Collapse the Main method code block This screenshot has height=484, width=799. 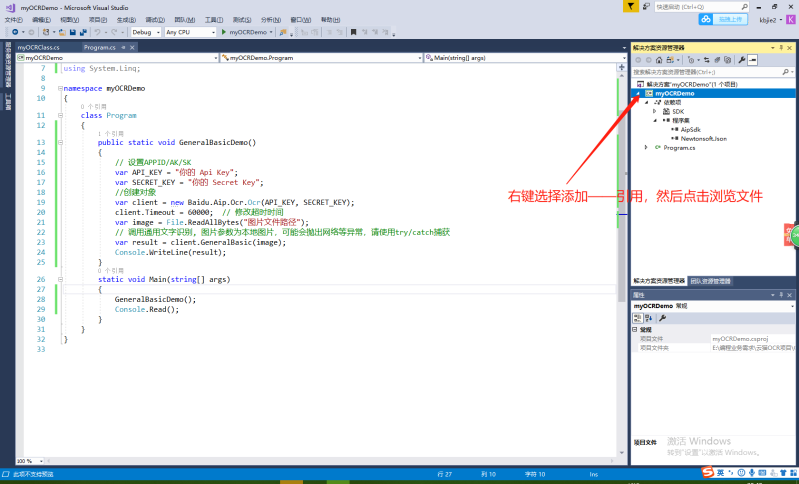60,280
